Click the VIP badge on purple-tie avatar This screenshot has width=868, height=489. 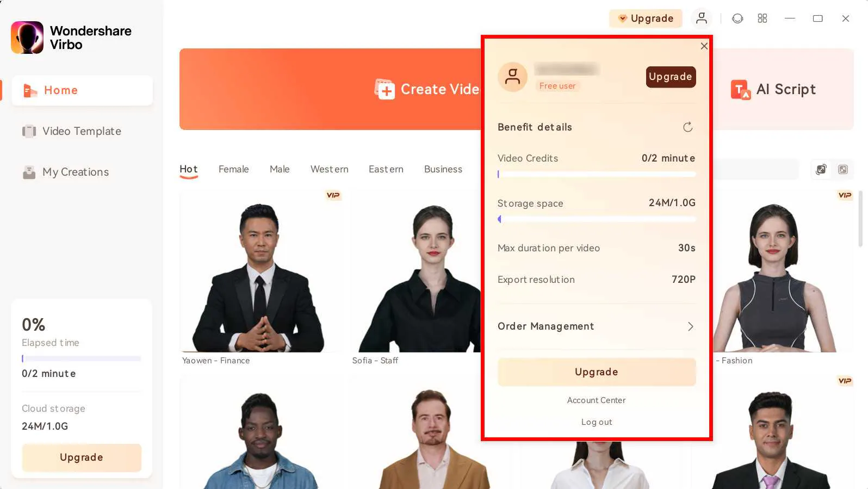[x=845, y=381]
